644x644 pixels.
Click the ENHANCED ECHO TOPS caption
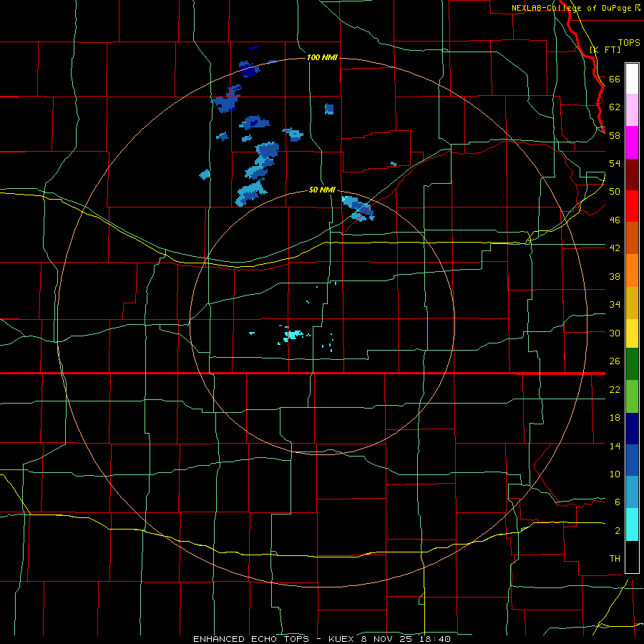coord(251,639)
